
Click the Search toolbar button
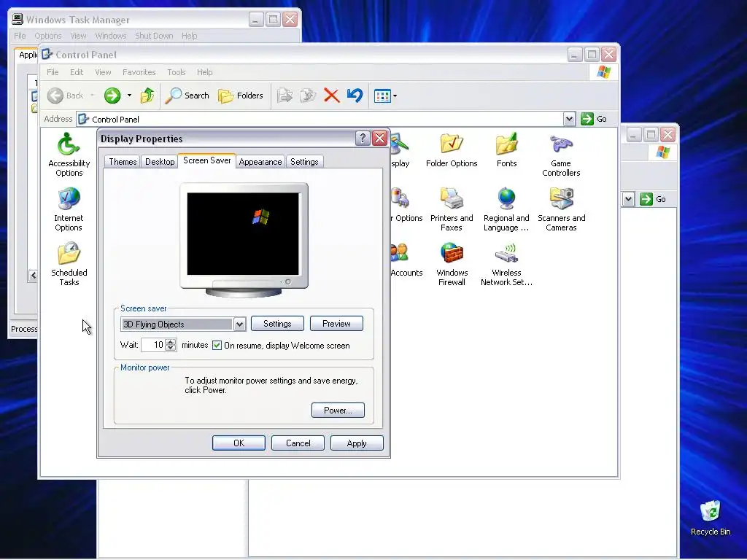(x=187, y=96)
